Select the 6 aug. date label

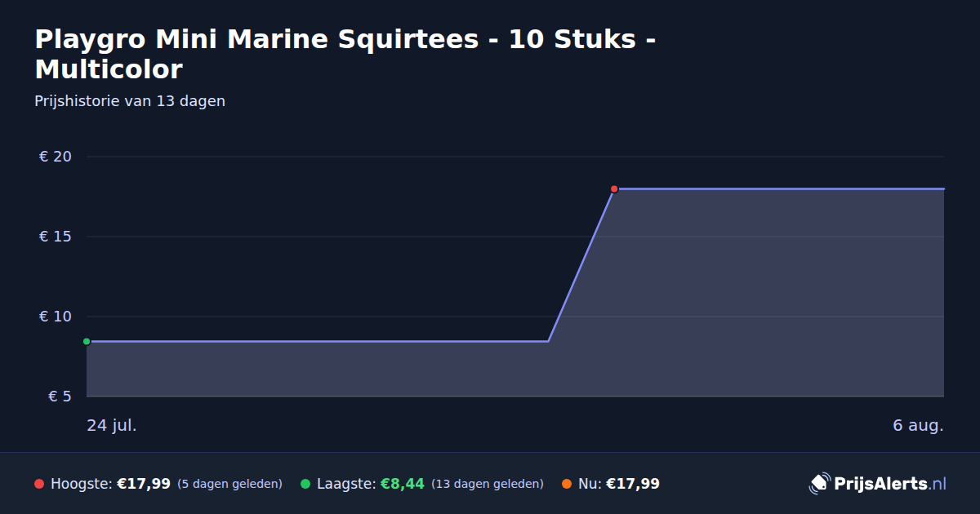coord(918,425)
